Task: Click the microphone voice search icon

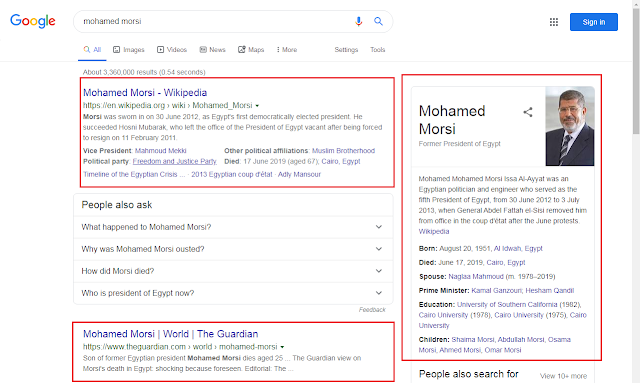Action: [x=358, y=21]
